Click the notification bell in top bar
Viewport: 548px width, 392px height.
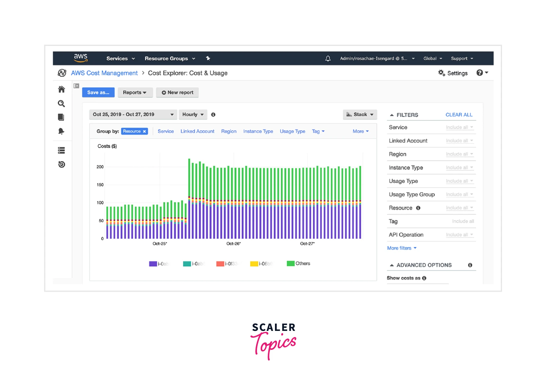[328, 59]
